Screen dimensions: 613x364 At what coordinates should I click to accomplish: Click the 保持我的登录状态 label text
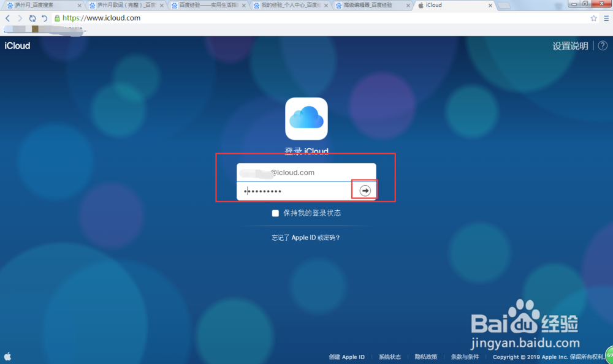[x=312, y=213]
